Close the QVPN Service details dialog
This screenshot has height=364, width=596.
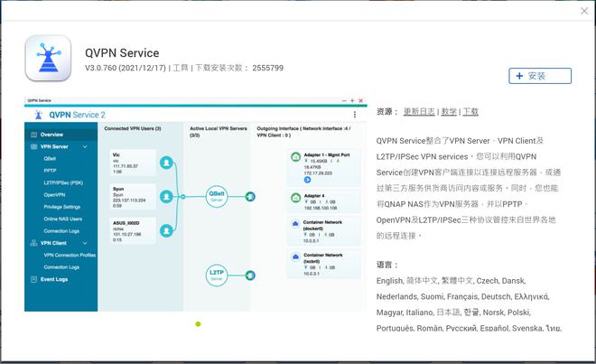[x=584, y=11]
